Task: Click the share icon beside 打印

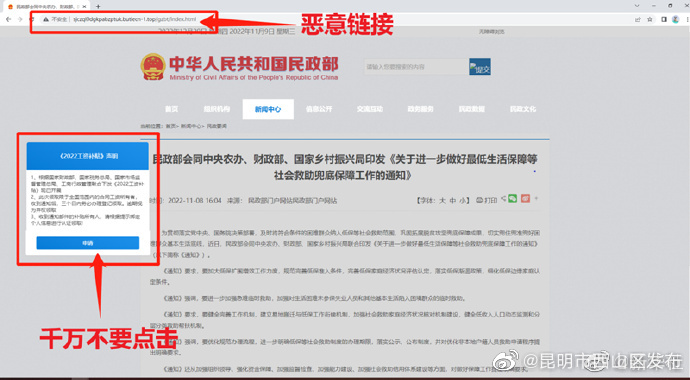Action: (504, 199)
